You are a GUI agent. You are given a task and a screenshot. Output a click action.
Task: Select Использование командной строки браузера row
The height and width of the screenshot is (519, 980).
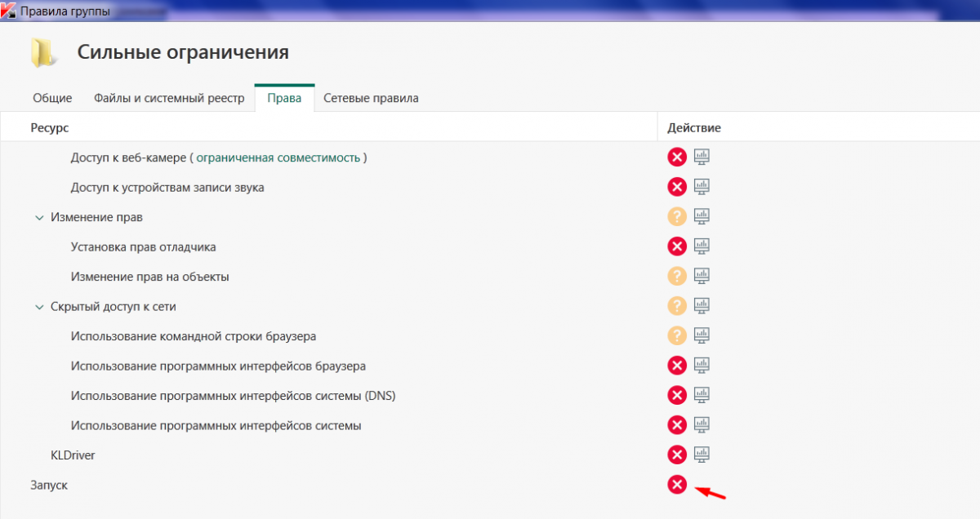tap(490, 335)
